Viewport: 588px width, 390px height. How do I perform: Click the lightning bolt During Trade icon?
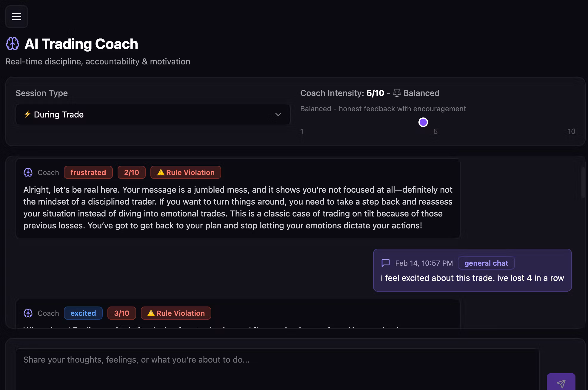click(x=27, y=114)
